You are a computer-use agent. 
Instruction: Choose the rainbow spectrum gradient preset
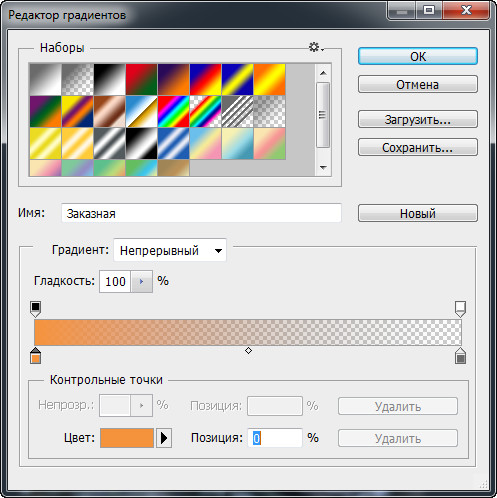pos(173,112)
